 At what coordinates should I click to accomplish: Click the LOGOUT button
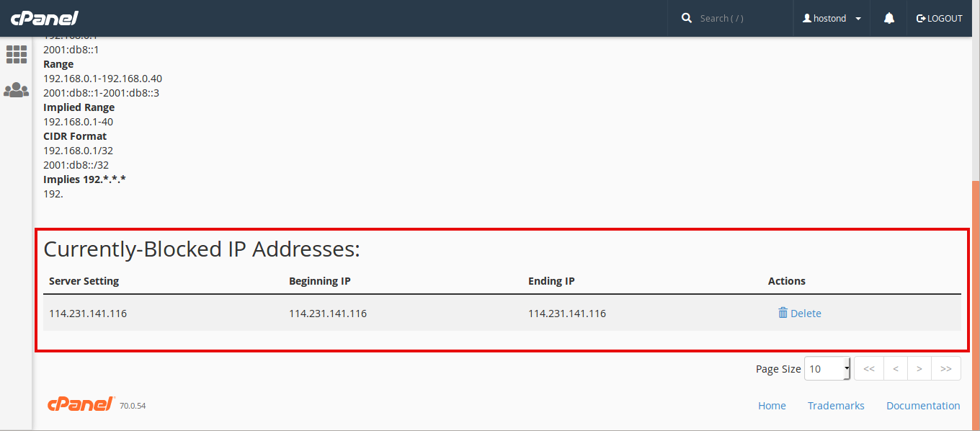pos(939,18)
